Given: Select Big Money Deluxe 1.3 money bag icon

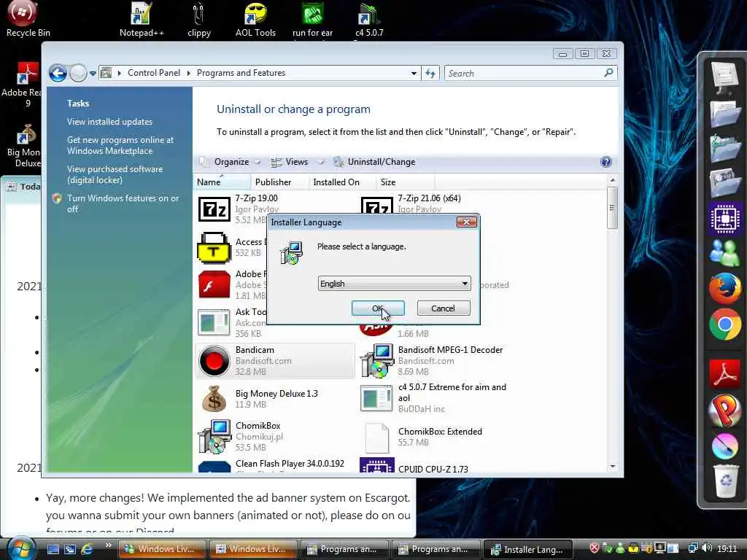Looking at the screenshot, I should click(214, 399).
